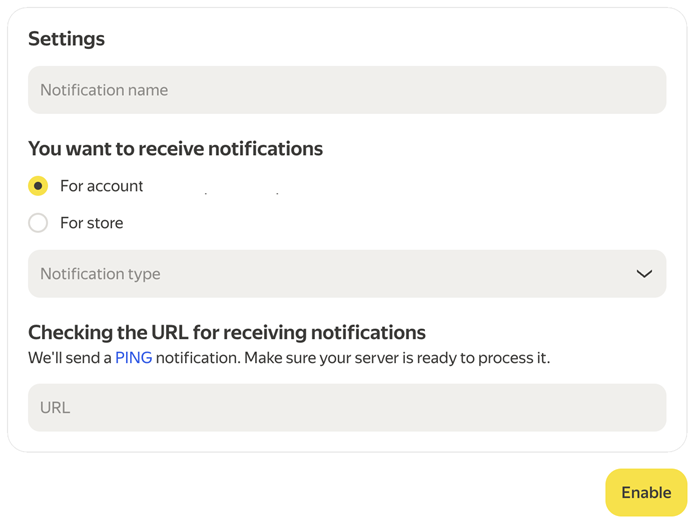
Task: Open the Notification type dropdown
Action: 346,274
